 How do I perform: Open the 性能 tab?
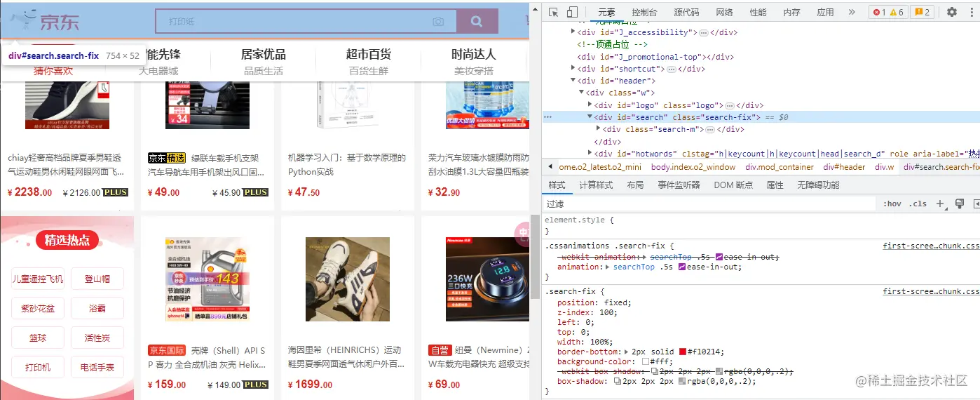[x=758, y=13]
